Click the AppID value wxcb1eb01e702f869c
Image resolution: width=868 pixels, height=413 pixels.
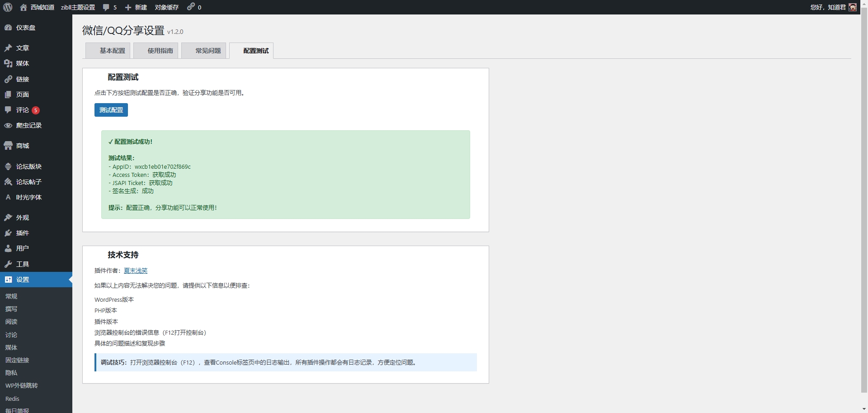coord(163,166)
